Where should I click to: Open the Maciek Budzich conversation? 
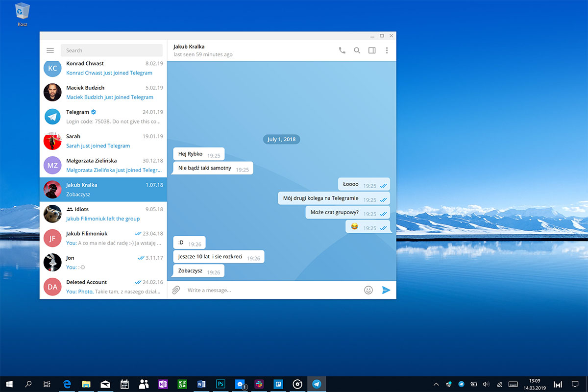click(103, 92)
